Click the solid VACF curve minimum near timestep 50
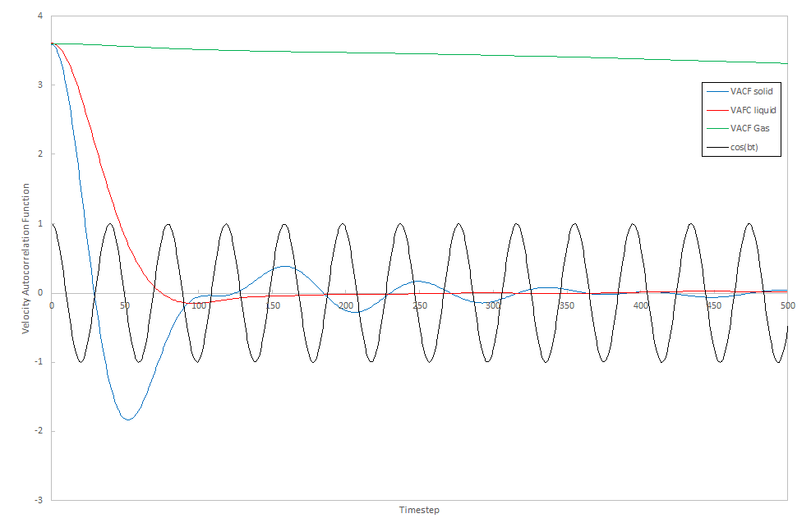Image resolution: width=811 pixels, height=532 pixels. [128, 420]
